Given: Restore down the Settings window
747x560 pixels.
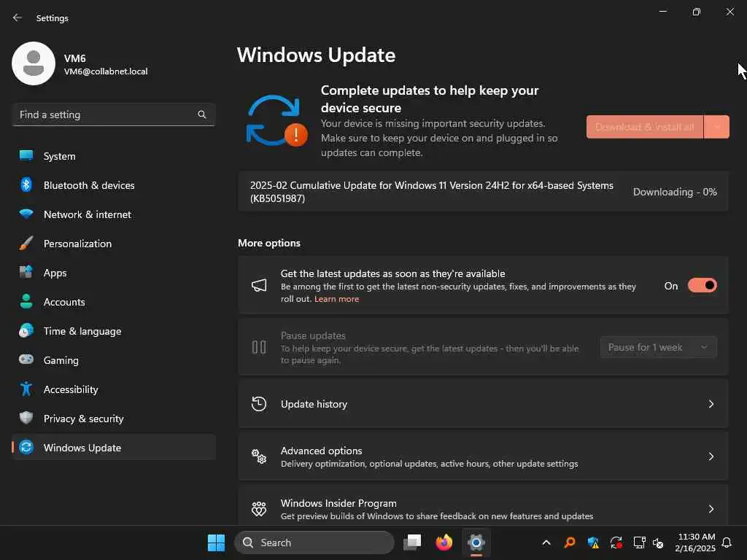Looking at the screenshot, I should click(696, 12).
